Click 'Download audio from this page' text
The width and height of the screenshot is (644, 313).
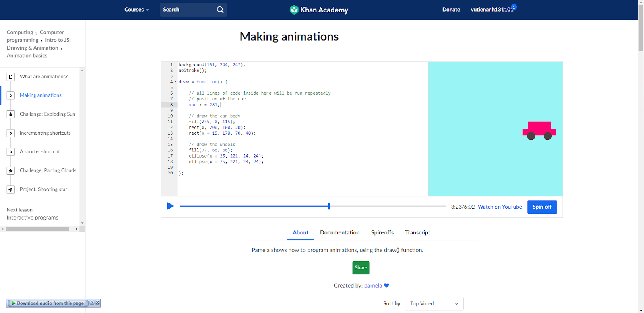coord(50,303)
